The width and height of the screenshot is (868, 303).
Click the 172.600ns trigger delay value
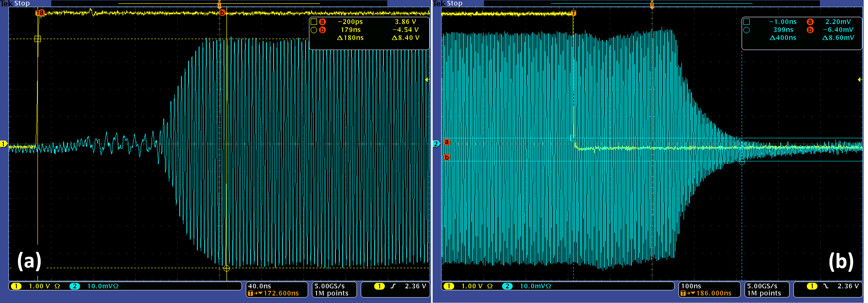pos(281,293)
